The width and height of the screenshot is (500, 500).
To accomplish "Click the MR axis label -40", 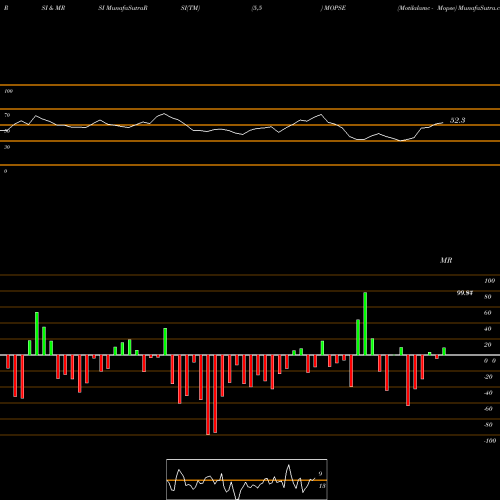I will click(488, 393).
